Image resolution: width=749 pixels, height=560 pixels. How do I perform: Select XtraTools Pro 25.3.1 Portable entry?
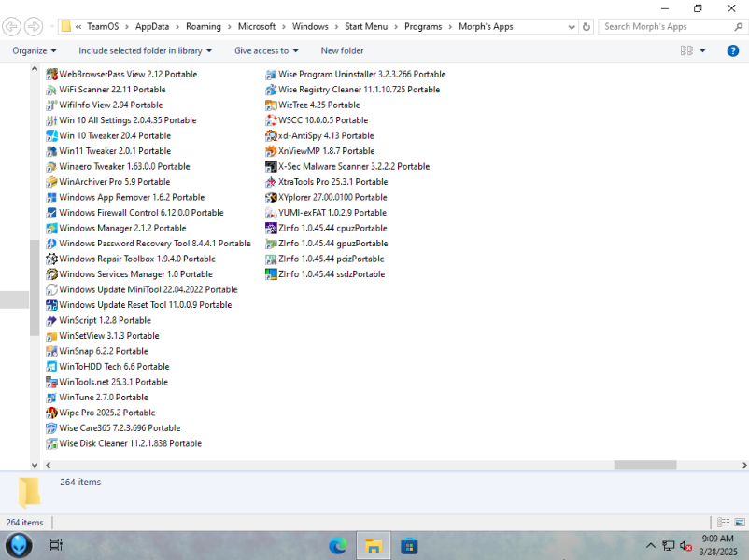tap(326, 182)
